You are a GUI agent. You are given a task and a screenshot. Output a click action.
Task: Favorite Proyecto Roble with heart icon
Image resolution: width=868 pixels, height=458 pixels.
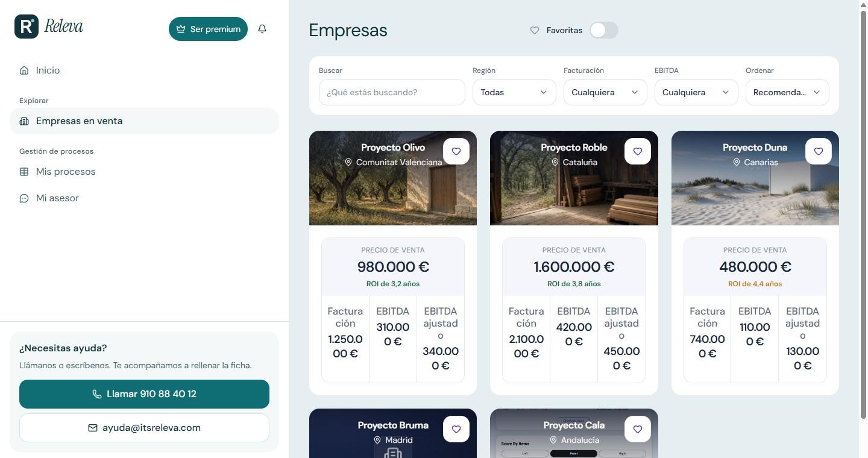click(638, 151)
